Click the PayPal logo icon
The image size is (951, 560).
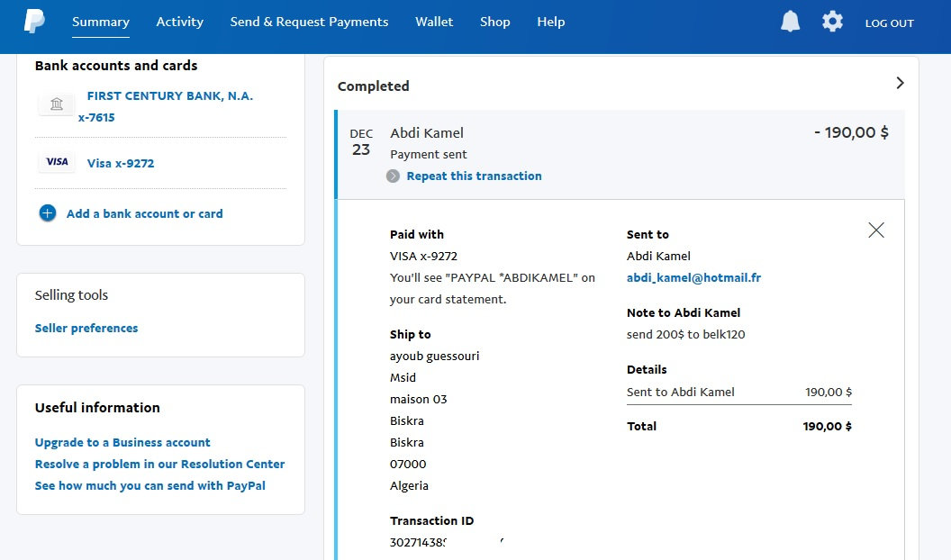click(x=34, y=22)
